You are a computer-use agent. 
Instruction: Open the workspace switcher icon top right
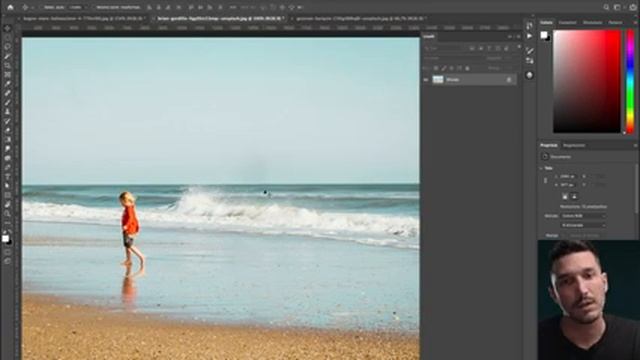tap(618, 7)
